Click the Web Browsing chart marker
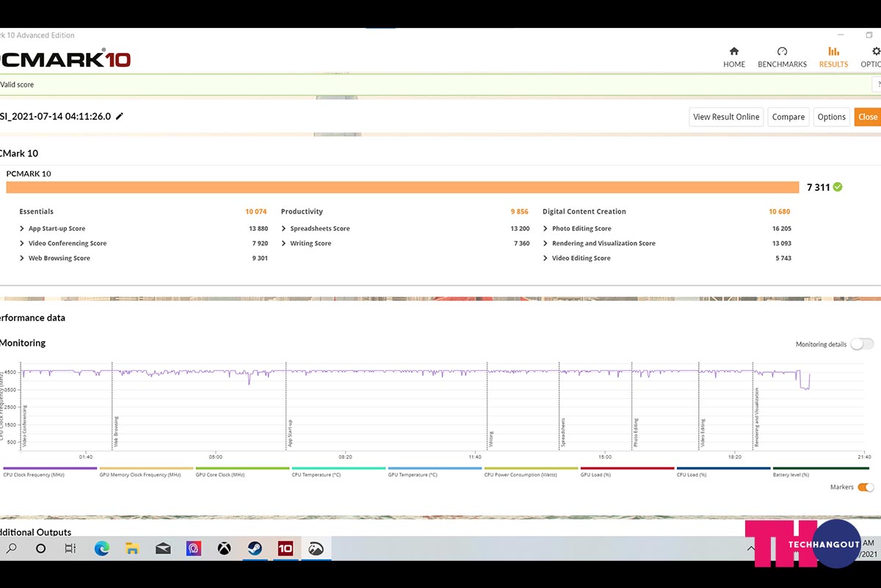This screenshot has height=588, width=881. (x=115, y=432)
